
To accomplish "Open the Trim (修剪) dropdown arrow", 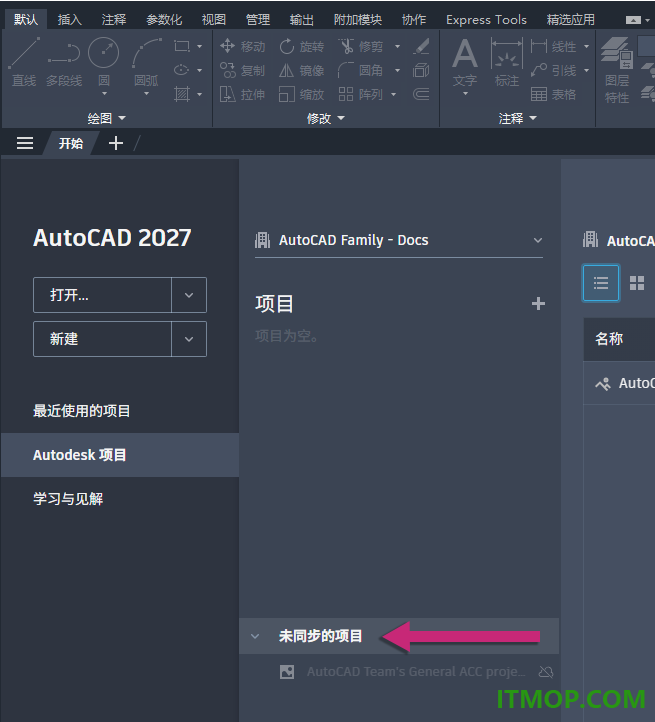I will click(x=397, y=47).
